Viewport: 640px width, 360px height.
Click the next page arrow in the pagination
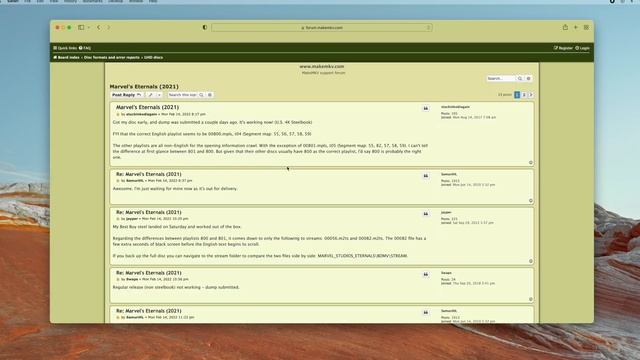point(531,95)
